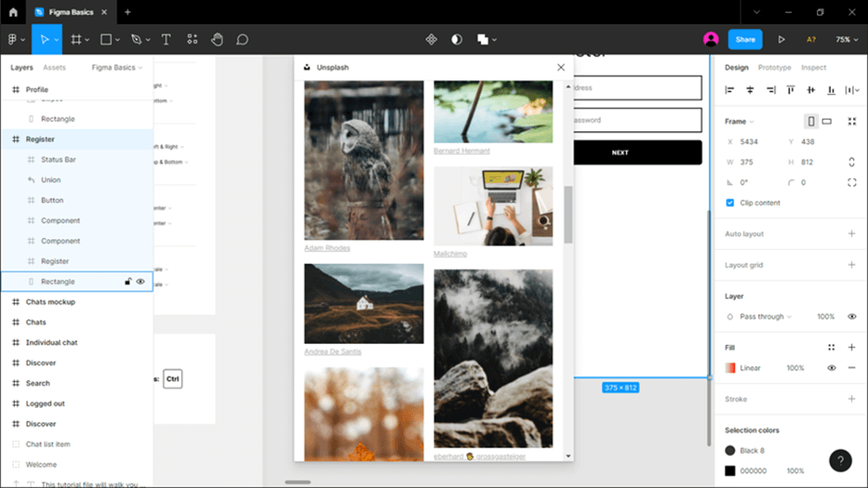868x488 pixels.
Task: Hide the Linear fill
Action: pyautogui.click(x=831, y=368)
